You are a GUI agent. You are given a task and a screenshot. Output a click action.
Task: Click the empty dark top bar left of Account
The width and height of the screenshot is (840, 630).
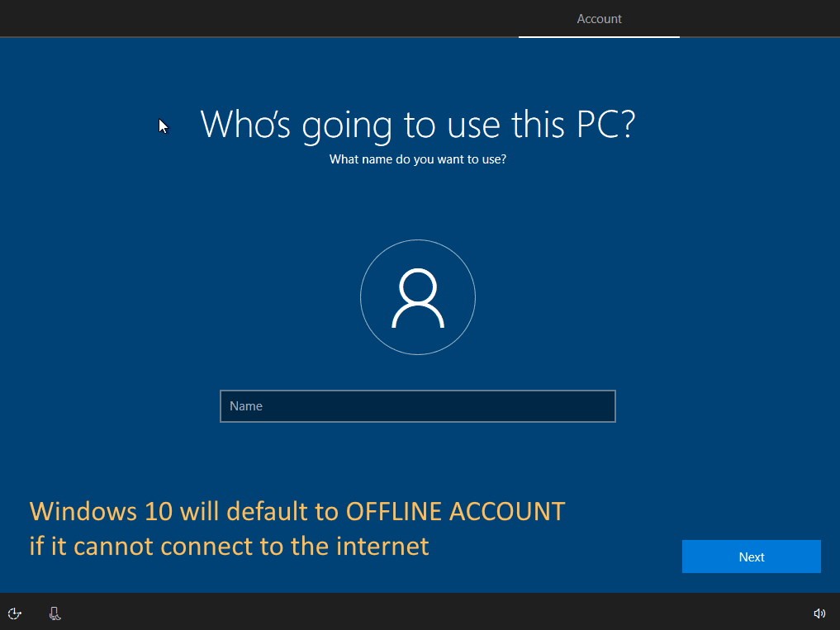pos(248,18)
